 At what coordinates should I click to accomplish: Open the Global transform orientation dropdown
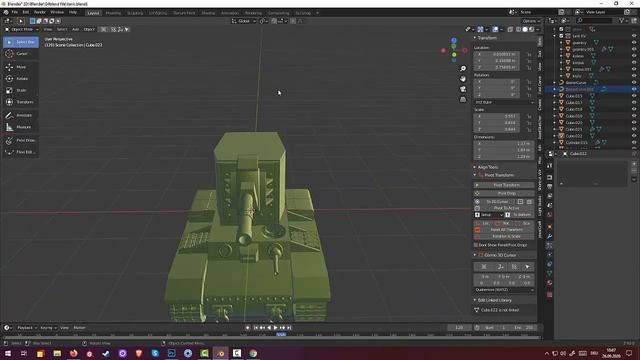coord(244,21)
